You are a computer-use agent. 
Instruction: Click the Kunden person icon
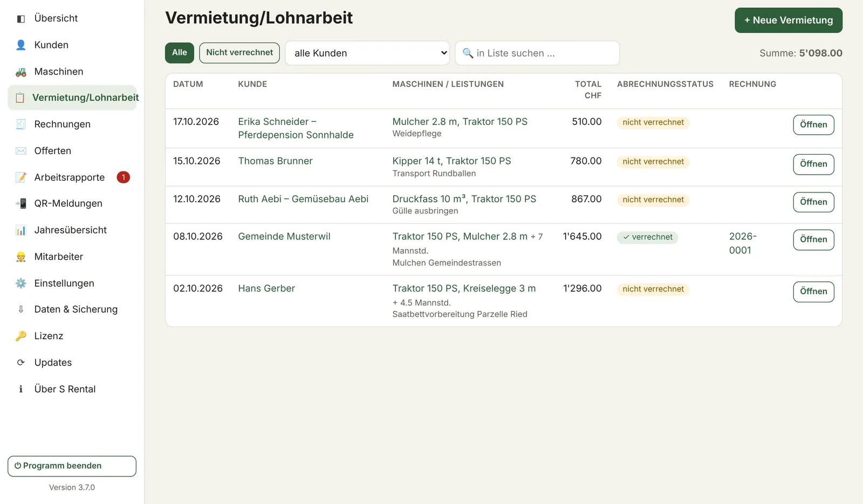[x=21, y=45]
